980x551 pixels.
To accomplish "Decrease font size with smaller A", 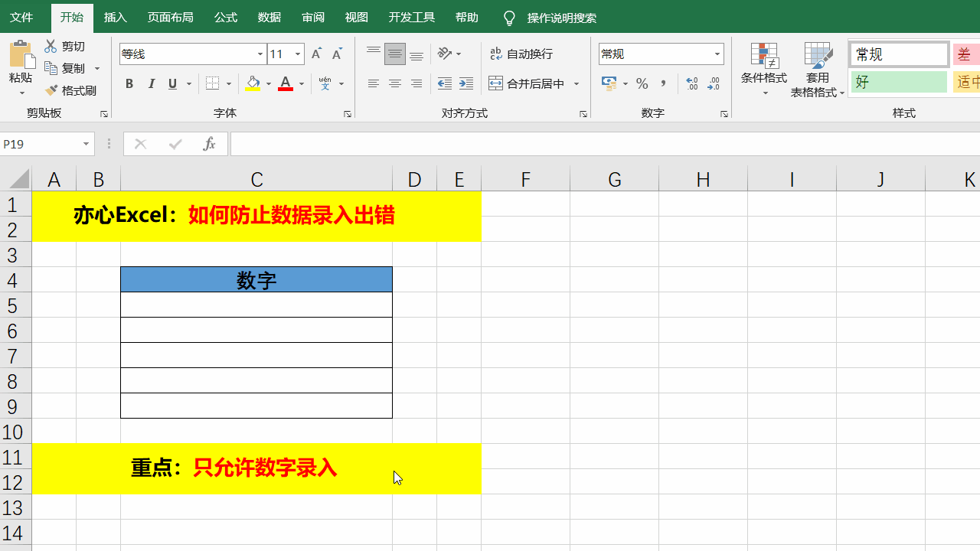I will 337,54.
